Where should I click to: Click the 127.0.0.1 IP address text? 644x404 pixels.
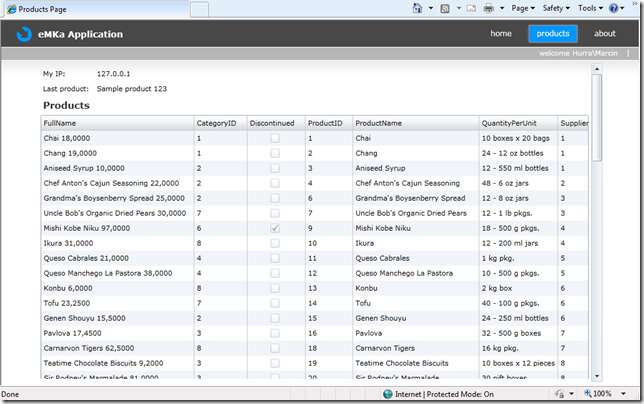[x=114, y=74]
